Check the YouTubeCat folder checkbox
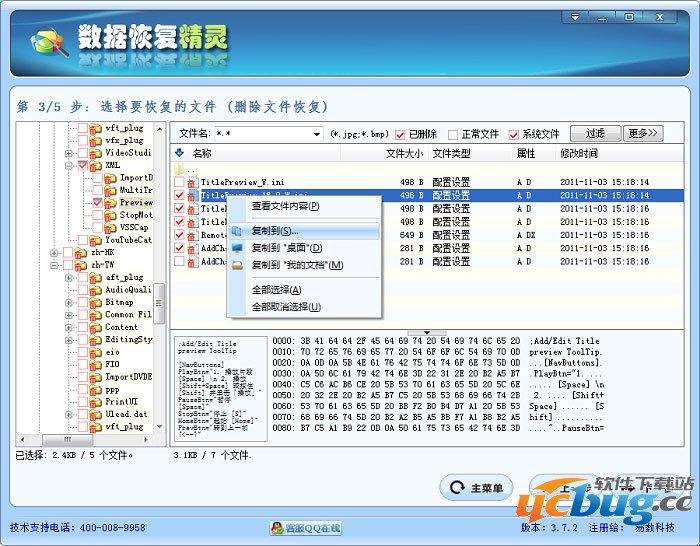700x546 pixels. [83, 240]
